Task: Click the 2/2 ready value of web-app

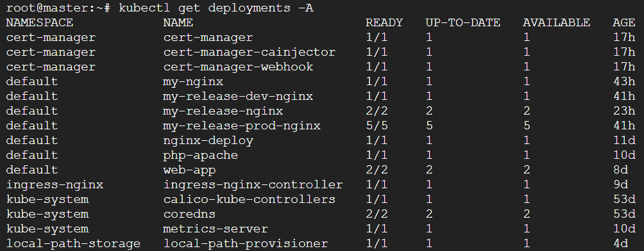Action: (x=377, y=170)
